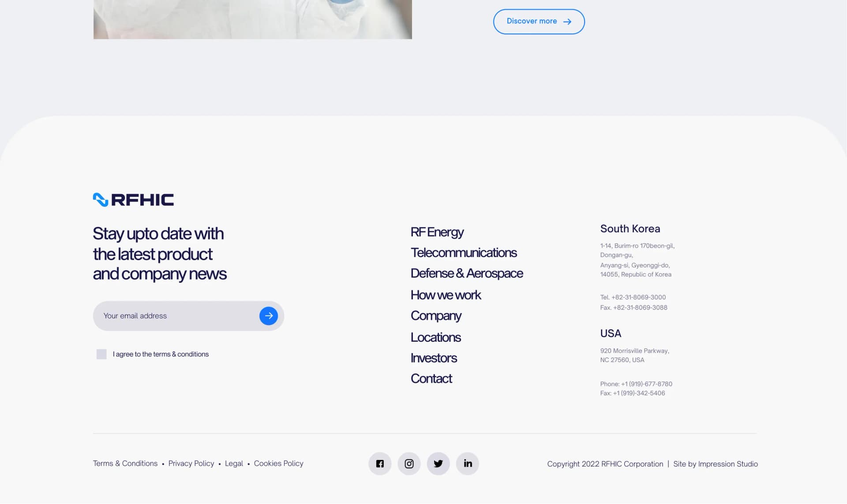Image resolution: width=847 pixels, height=504 pixels.
Task: Open the How we work link
Action: pos(446,295)
